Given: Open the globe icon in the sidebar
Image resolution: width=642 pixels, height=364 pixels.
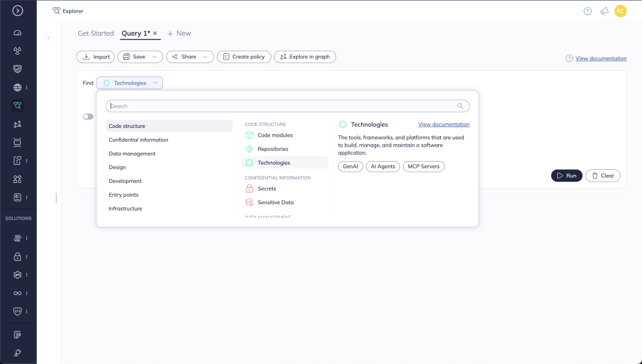Looking at the screenshot, I should coord(18,87).
